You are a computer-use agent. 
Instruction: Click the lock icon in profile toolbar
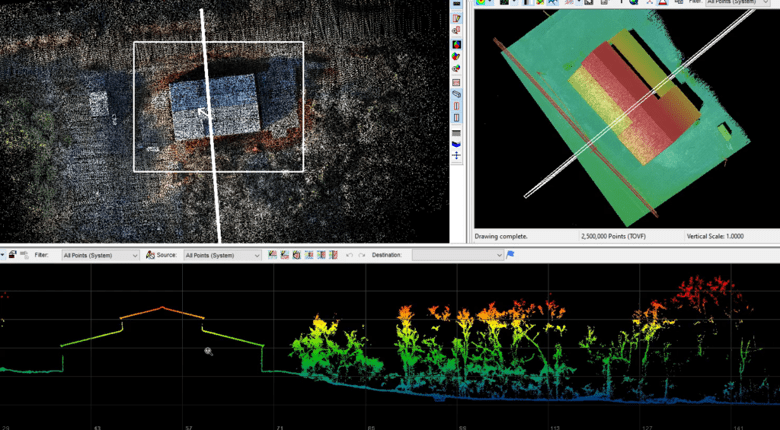(x=11, y=255)
